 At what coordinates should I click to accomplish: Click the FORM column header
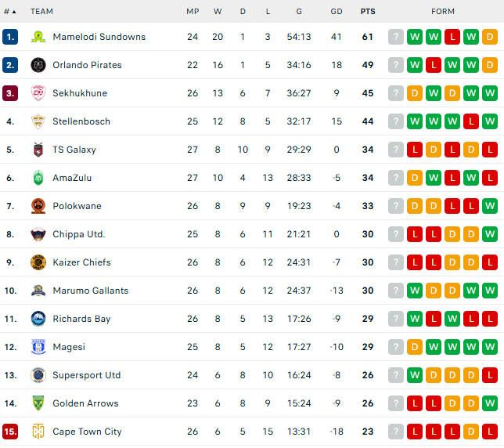click(x=443, y=12)
